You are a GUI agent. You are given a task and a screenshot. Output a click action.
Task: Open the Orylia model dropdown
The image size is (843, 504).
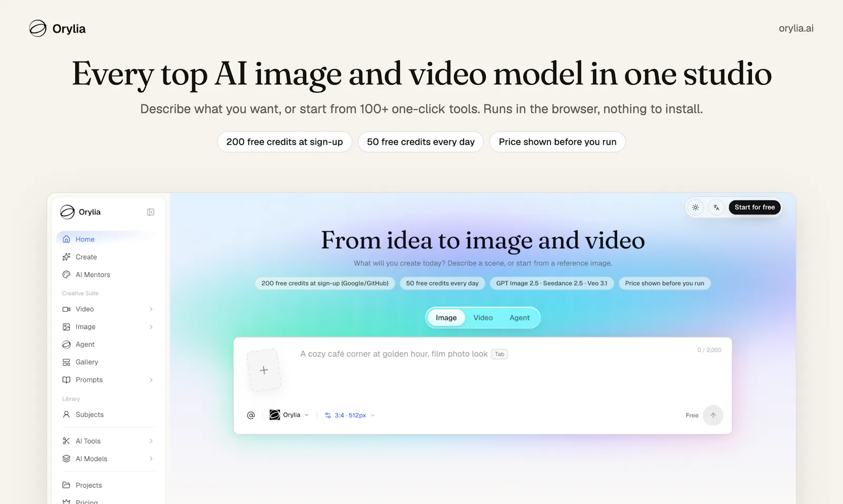tap(289, 415)
